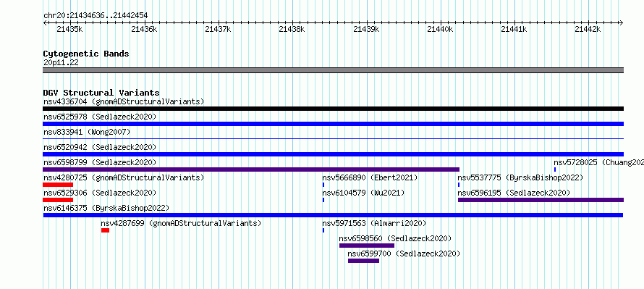Open nsv5971563 (Almarri2020) label
The image size is (644, 289).
pyautogui.click(x=374, y=223)
